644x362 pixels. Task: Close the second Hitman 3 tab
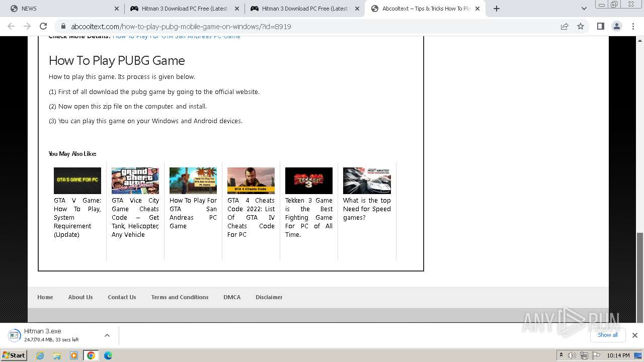click(x=357, y=9)
